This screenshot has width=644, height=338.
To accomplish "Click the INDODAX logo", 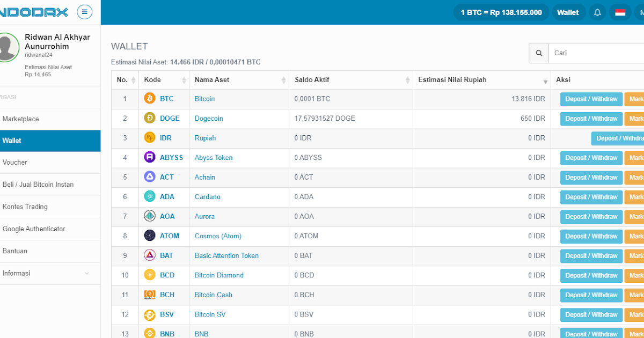I will pyautogui.click(x=34, y=12).
